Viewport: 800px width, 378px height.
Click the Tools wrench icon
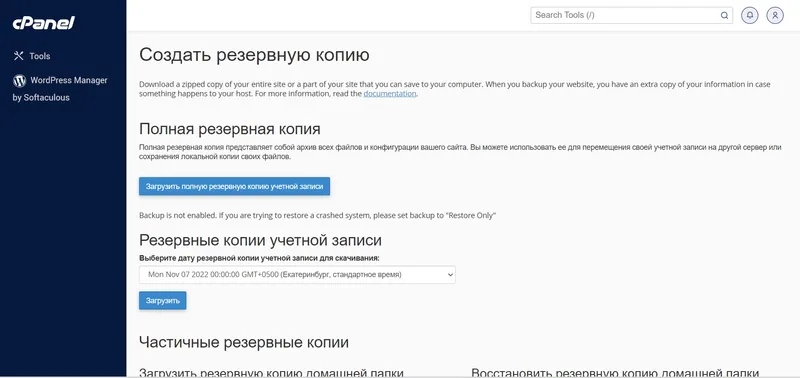[x=18, y=56]
